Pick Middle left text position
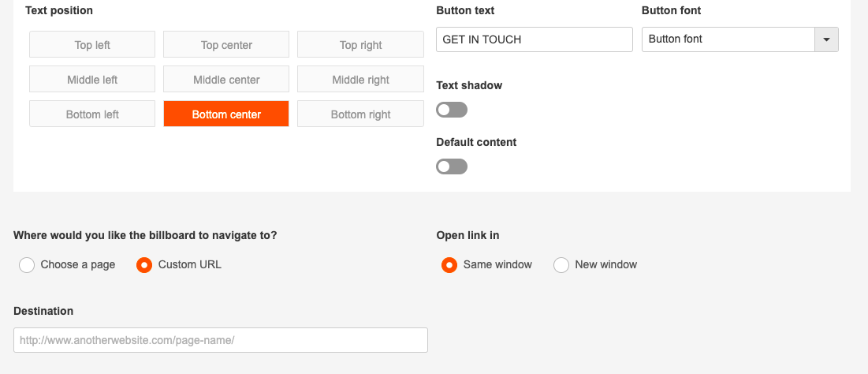This screenshot has height=374, width=868. pos(92,80)
